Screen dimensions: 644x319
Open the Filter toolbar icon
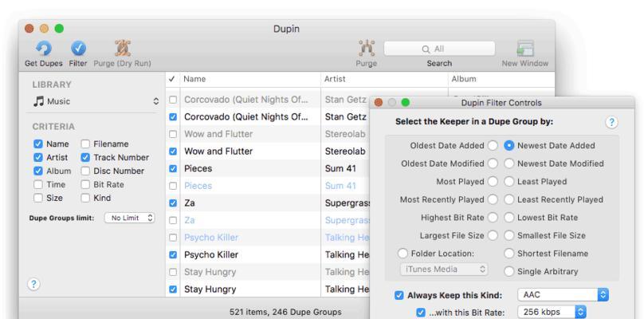(x=78, y=49)
